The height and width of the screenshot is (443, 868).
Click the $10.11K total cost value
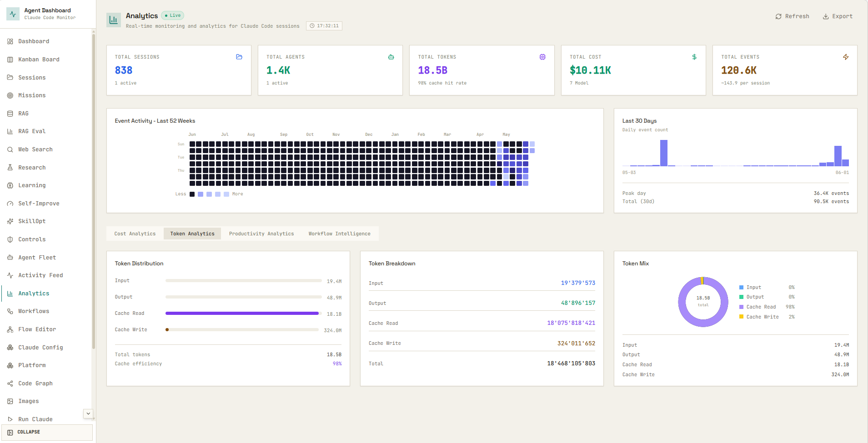590,70
